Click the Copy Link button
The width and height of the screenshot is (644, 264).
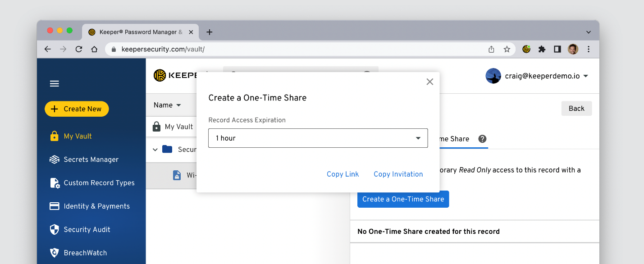(343, 174)
